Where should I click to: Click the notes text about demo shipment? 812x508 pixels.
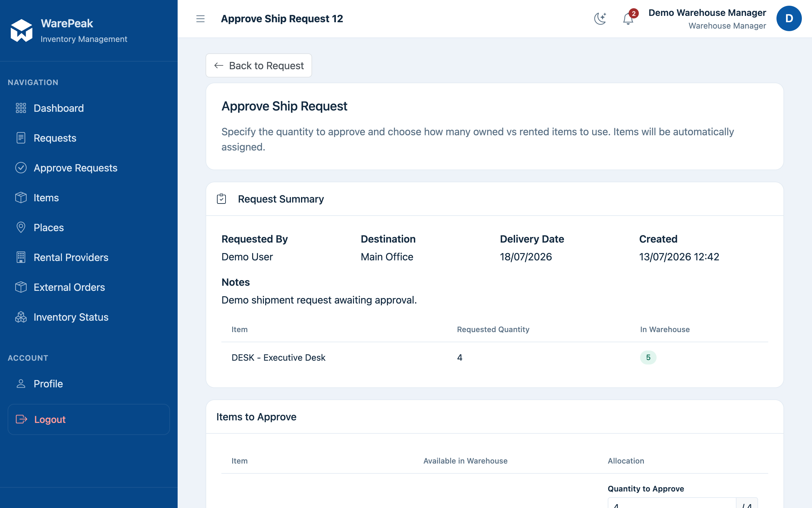pyautogui.click(x=319, y=300)
